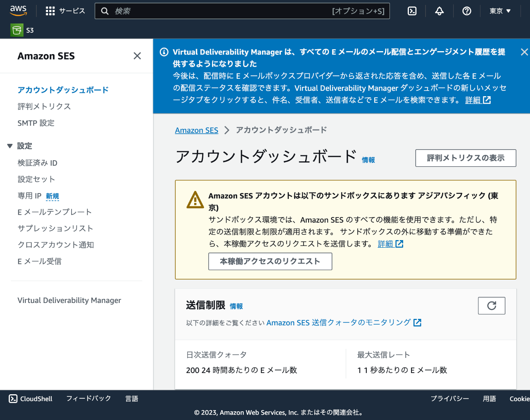Open the Services grid menu
Screen dimensions: 530x420
[50, 11]
